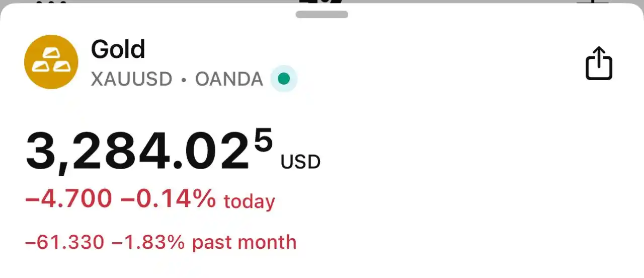Screen dimensions: 644x278
Task: Tap the red today label
Action: tap(250, 201)
